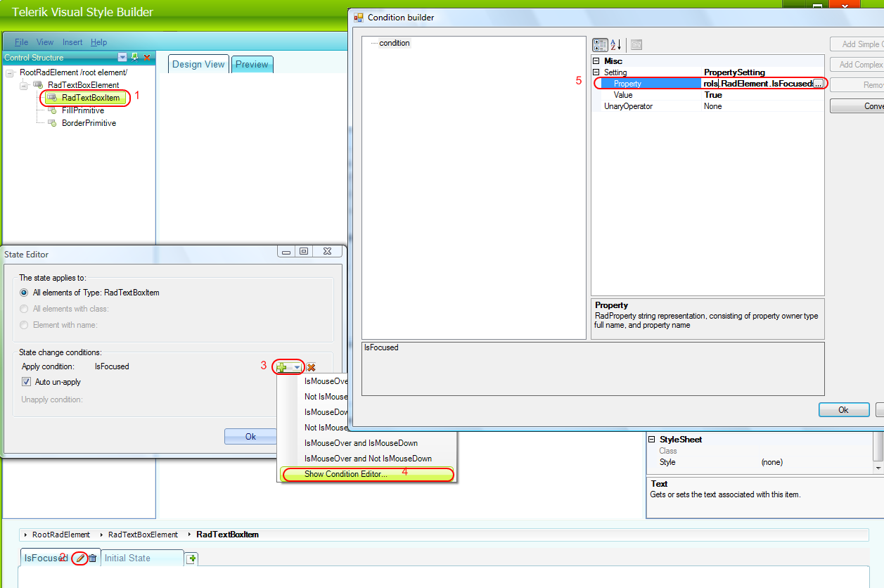Click the Property value text field

tap(757, 84)
